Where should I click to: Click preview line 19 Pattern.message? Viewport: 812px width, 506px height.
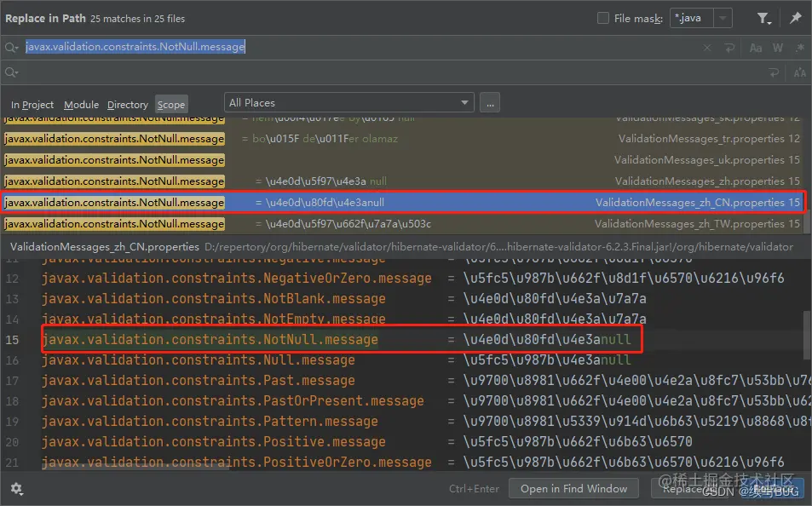tap(210, 422)
